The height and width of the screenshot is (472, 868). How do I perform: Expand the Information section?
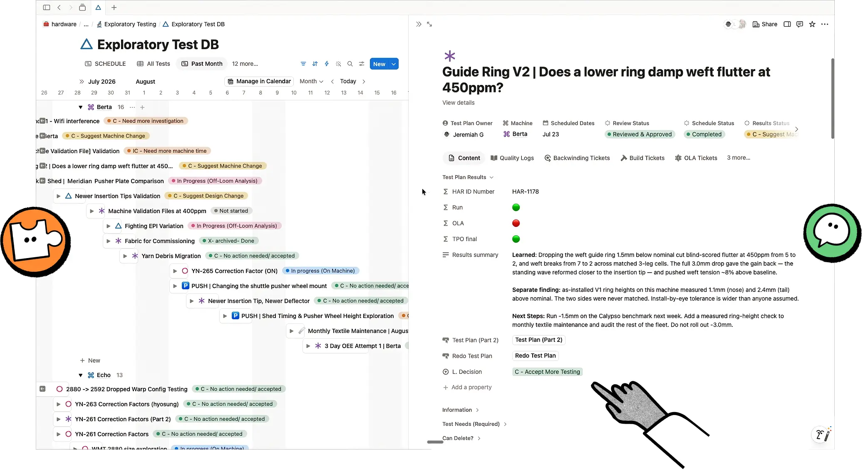click(461, 410)
